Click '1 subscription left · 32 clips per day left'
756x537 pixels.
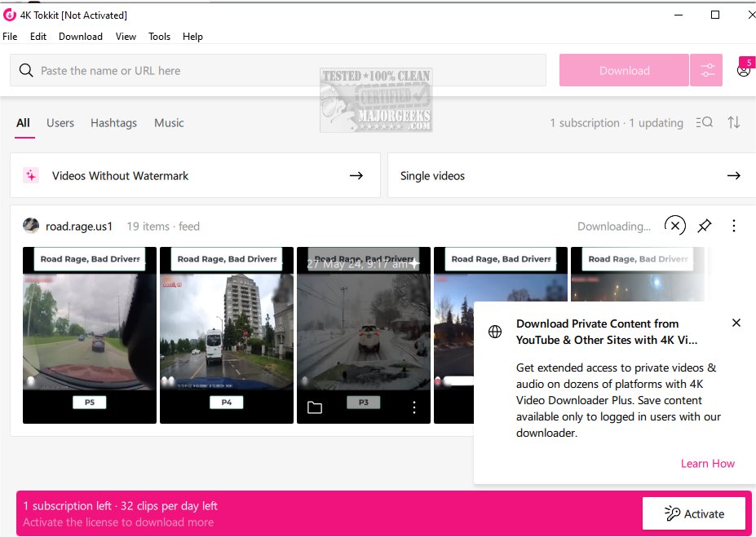(120, 506)
